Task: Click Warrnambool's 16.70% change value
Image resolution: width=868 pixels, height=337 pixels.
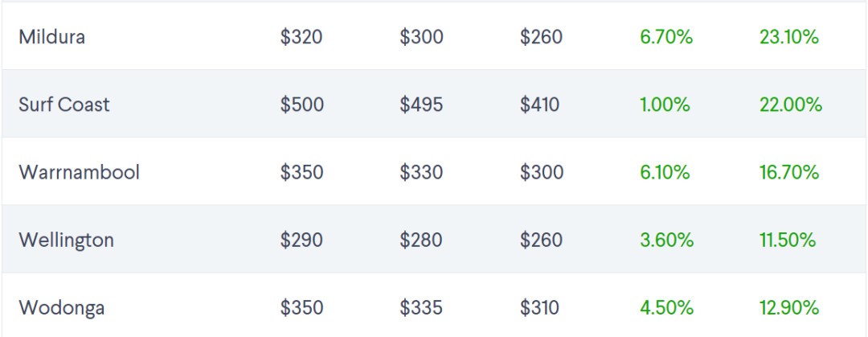Action: tap(788, 172)
